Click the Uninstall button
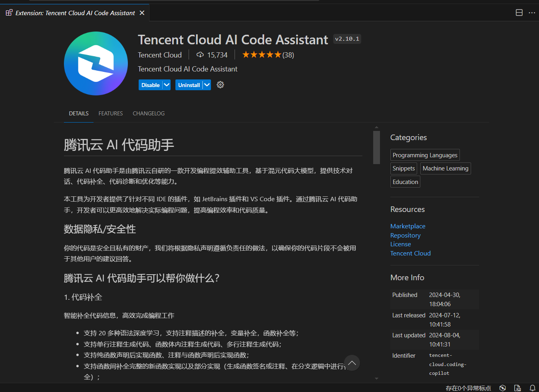Screen dimensions: 539x392 tap(189, 85)
